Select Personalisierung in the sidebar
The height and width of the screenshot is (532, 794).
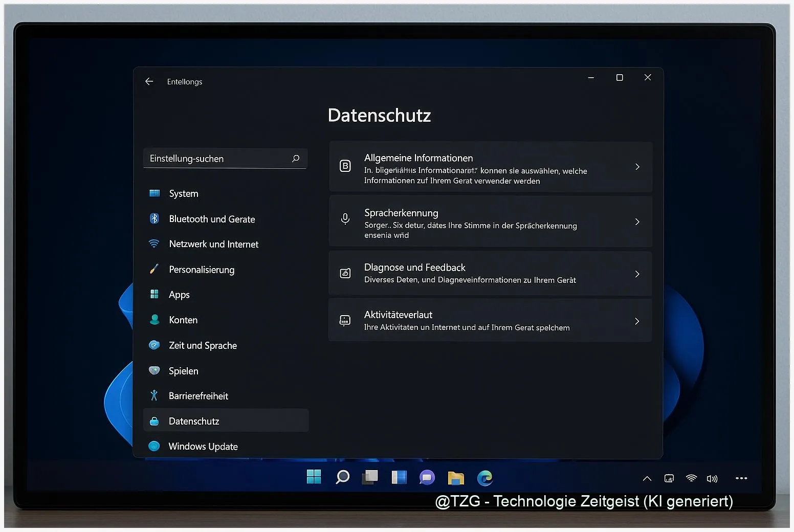tap(202, 270)
